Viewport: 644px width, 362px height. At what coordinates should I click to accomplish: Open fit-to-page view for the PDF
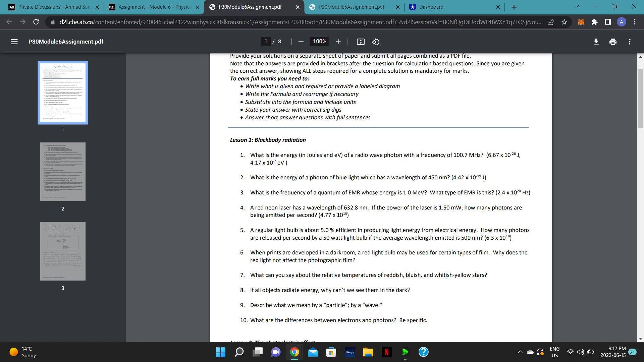pos(361,42)
